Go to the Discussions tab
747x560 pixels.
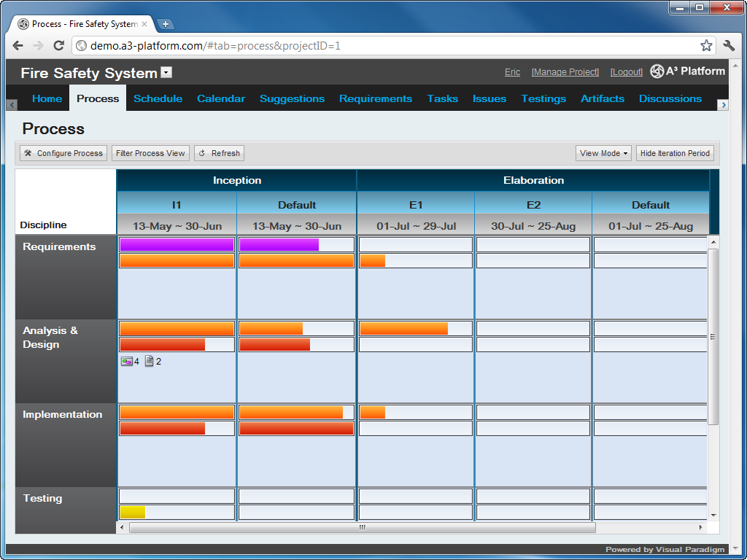click(670, 98)
